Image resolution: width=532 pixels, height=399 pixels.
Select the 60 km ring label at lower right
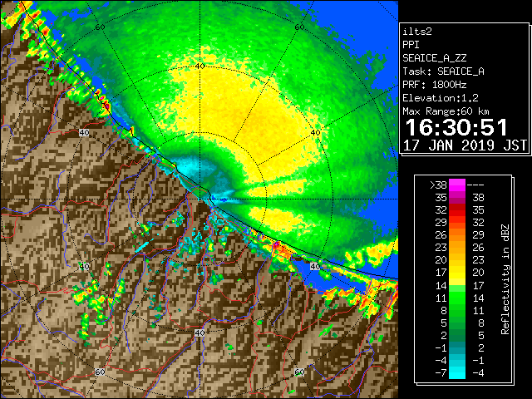(x=299, y=372)
